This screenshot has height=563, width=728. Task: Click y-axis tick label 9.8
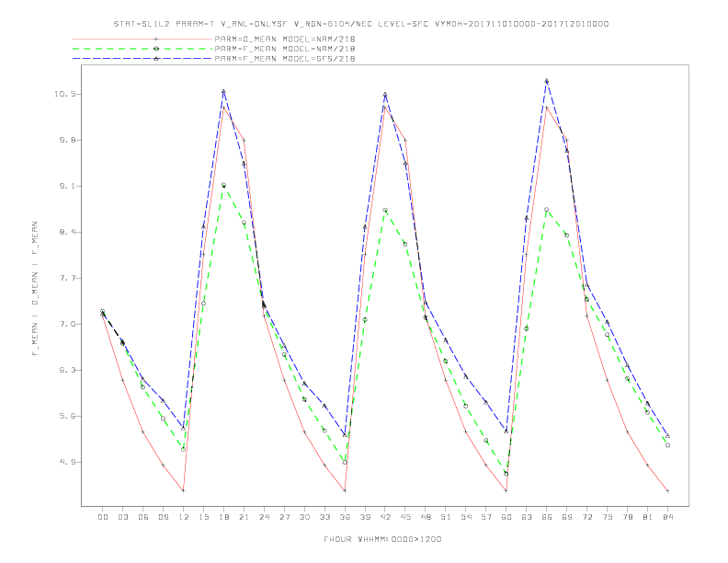click(67, 140)
